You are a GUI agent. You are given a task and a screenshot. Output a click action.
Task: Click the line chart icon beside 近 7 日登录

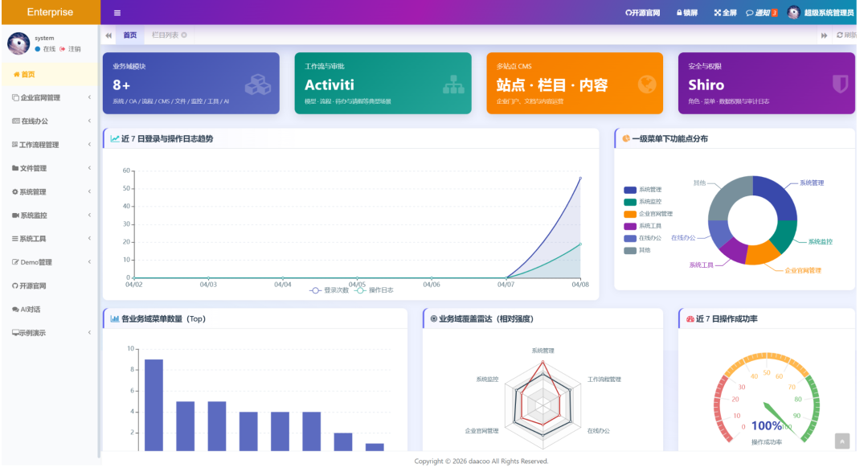[x=115, y=138]
